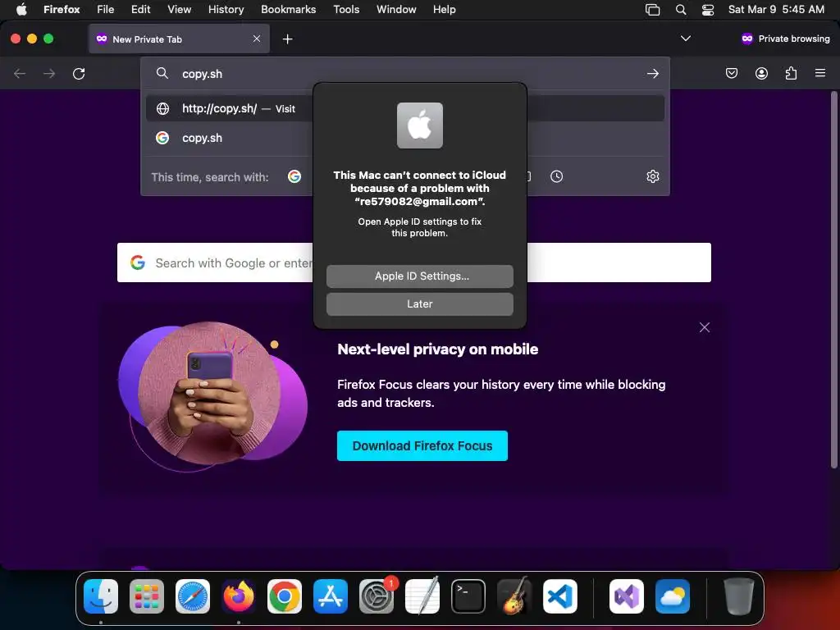This screenshot has width=840, height=630.
Task: Open App Store from the Dock
Action: point(330,596)
